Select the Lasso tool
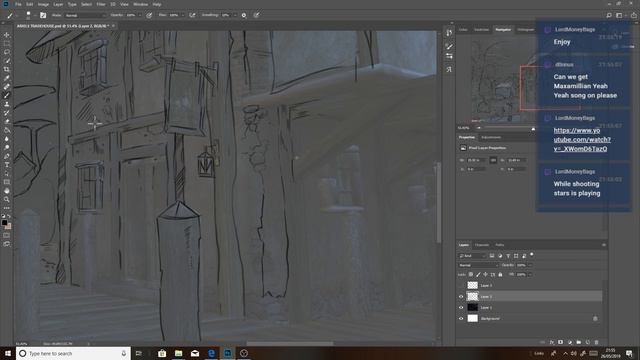Viewport: 640px width, 360px height. tap(7, 52)
